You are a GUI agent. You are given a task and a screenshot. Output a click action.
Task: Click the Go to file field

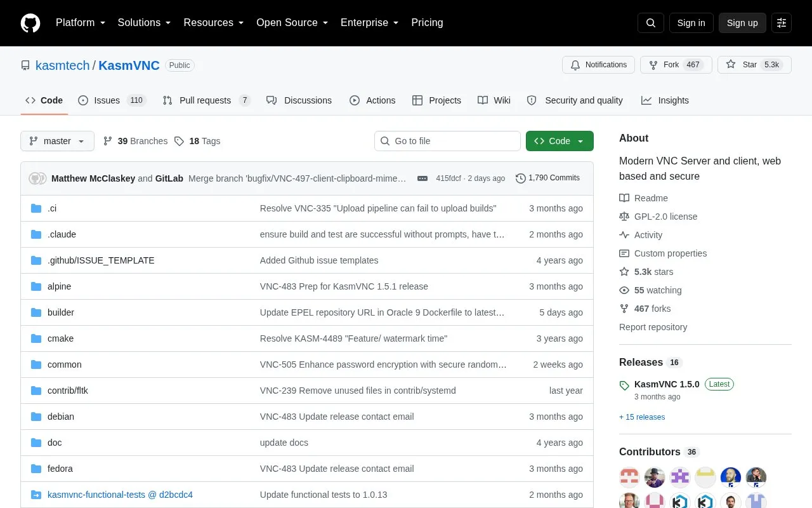tap(447, 141)
